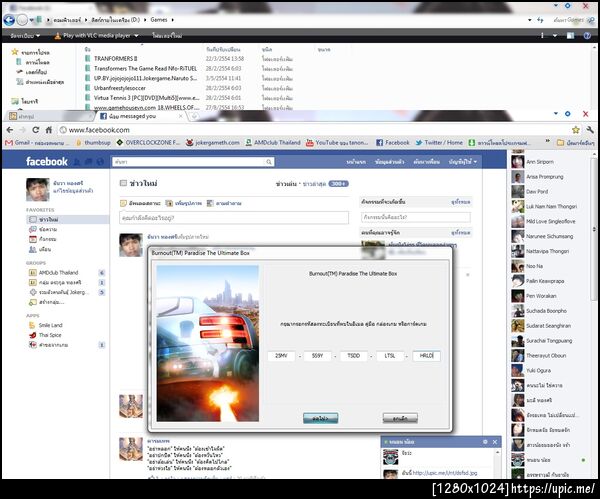Close the Facebook chat popup window
Screen dimensions: 600x499
pyautogui.click(x=495, y=442)
